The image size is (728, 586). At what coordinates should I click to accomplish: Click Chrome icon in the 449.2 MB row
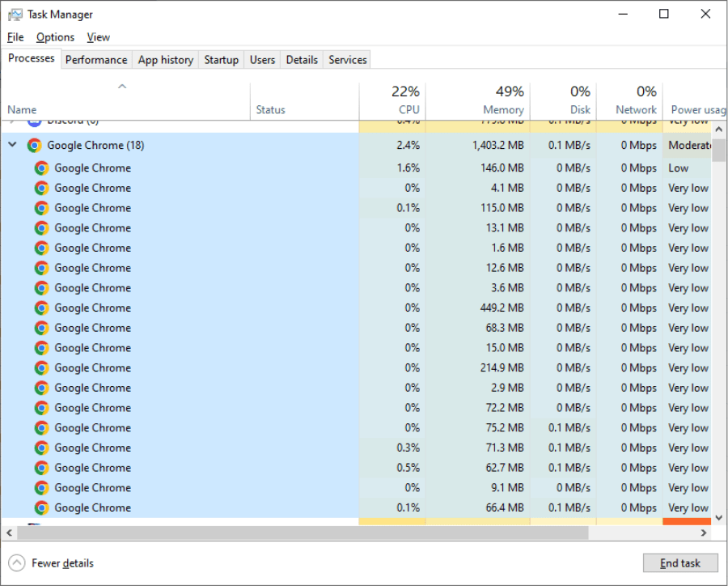tap(41, 308)
